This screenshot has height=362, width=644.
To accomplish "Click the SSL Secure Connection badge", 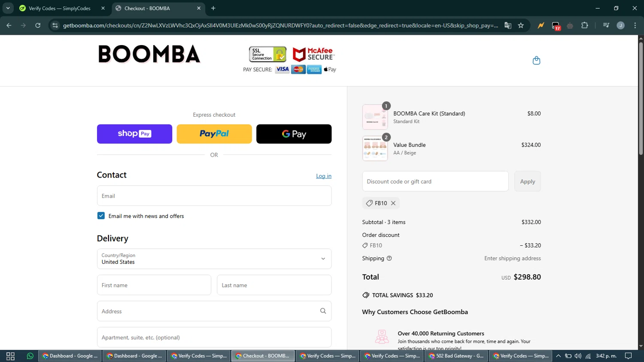I will pos(267,54).
